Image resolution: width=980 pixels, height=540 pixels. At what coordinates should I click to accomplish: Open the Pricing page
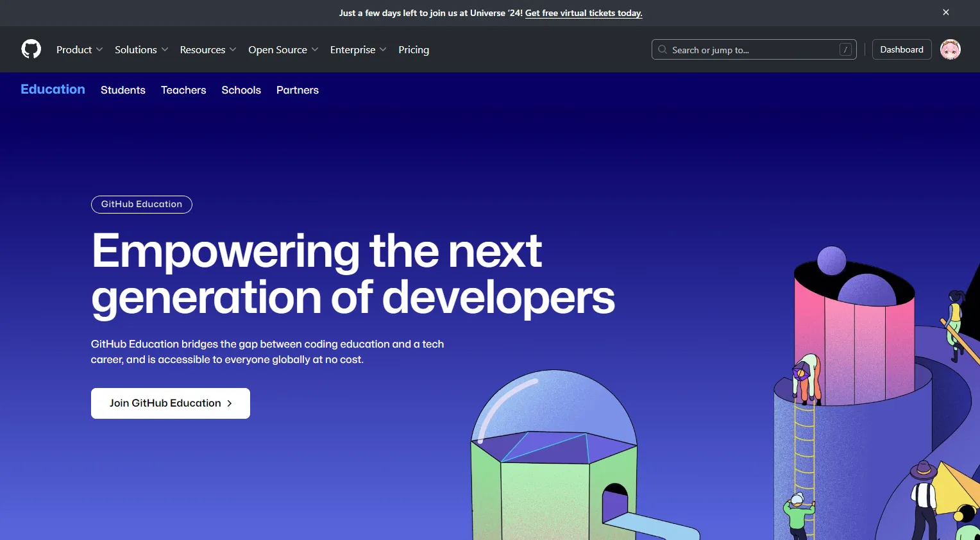414,49
